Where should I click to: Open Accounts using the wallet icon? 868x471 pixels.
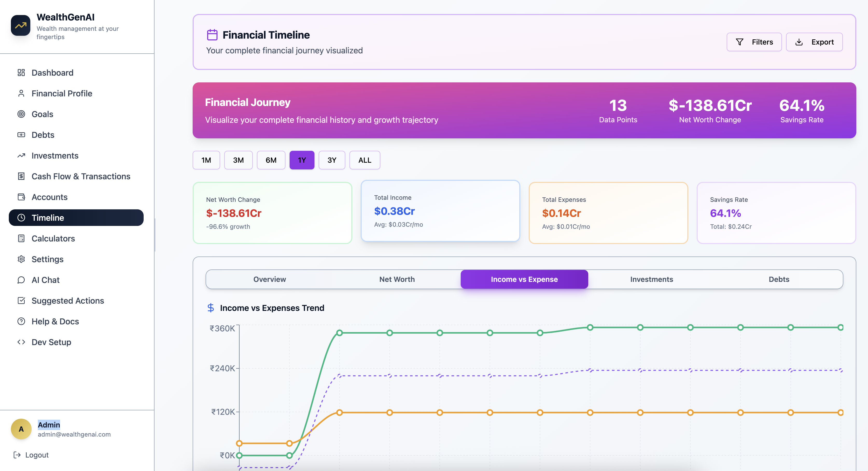(21, 197)
